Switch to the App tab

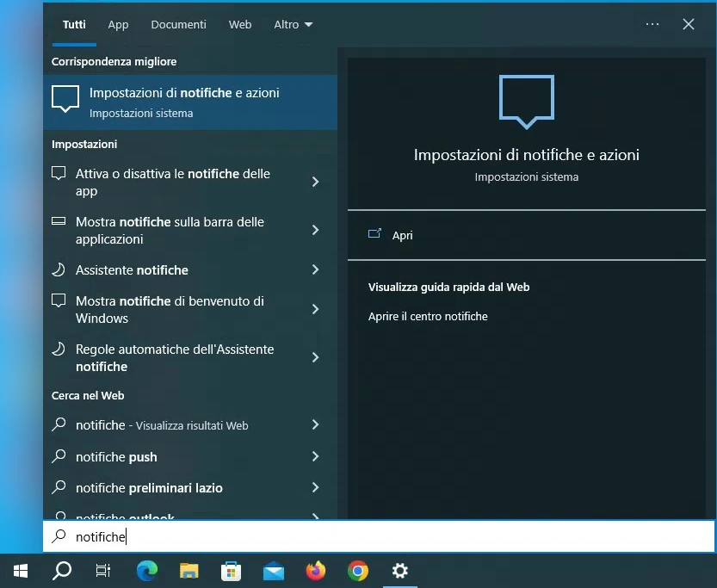pyautogui.click(x=118, y=24)
